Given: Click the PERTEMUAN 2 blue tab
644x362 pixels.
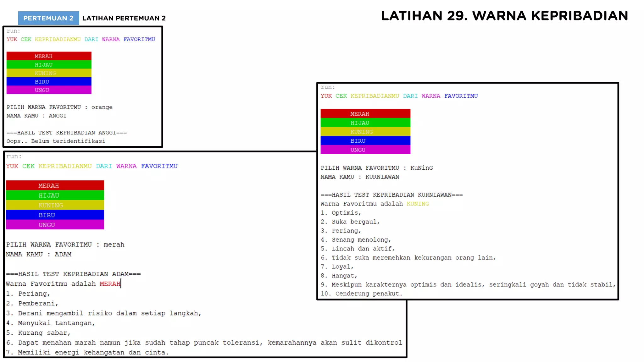Looking at the screenshot, I should pyautogui.click(x=48, y=18).
